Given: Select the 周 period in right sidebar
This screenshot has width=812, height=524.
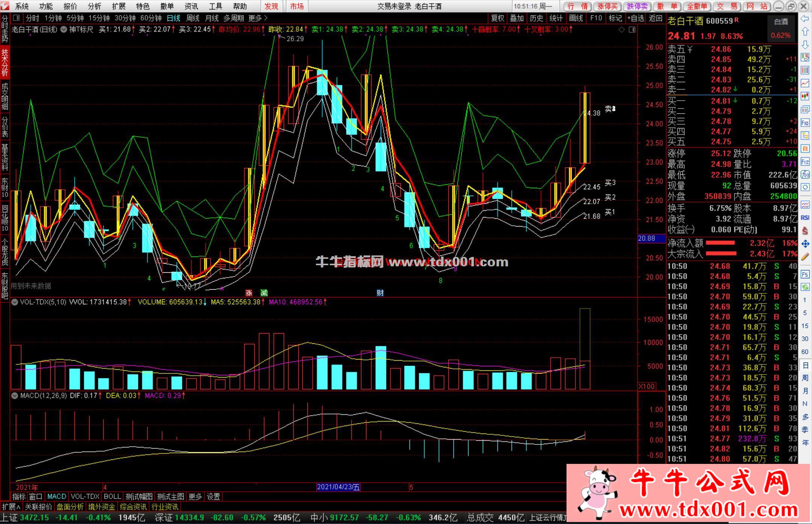Looking at the screenshot, I should click(x=805, y=378).
